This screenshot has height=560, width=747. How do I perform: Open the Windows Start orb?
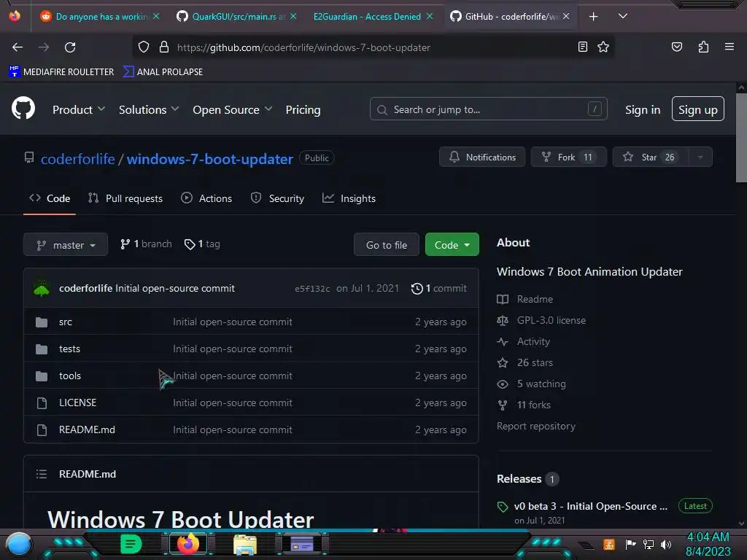coord(19,544)
